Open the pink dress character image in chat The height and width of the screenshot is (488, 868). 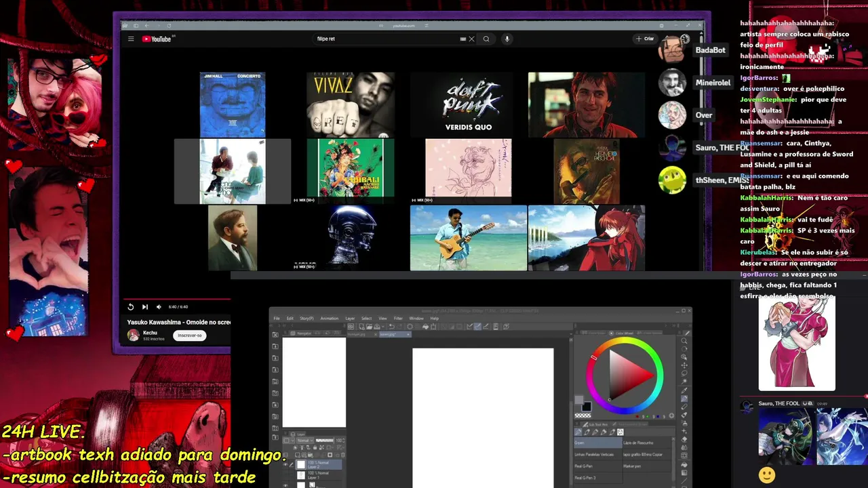pos(797,344)
